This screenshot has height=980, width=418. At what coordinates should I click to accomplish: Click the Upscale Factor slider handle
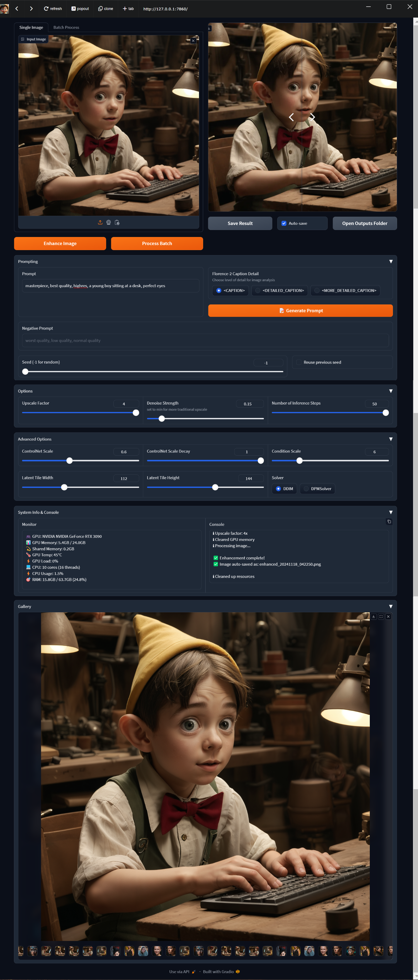point(136,413)
